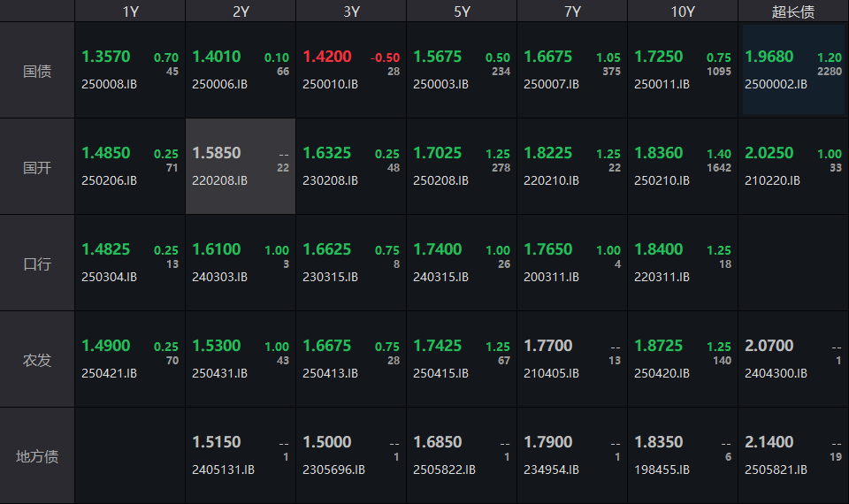Open bond code 250011.IB
Viewport: 849px width, 504px height.
(662, 84)
